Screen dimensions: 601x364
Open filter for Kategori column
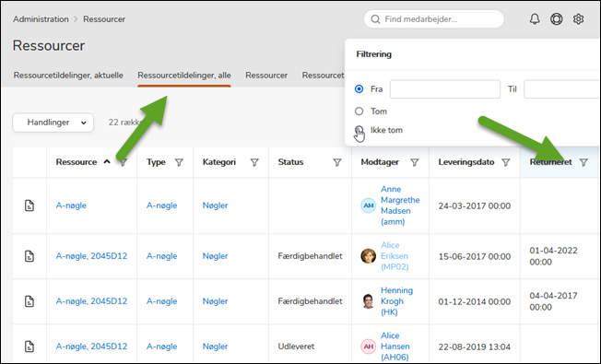pyautogui.click(x=254, y=162)
